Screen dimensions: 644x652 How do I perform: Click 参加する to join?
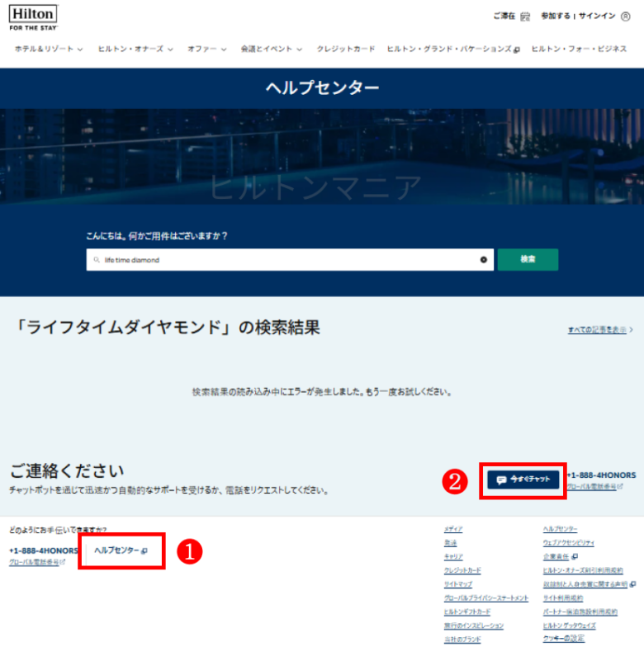click(x=556, y=17)
